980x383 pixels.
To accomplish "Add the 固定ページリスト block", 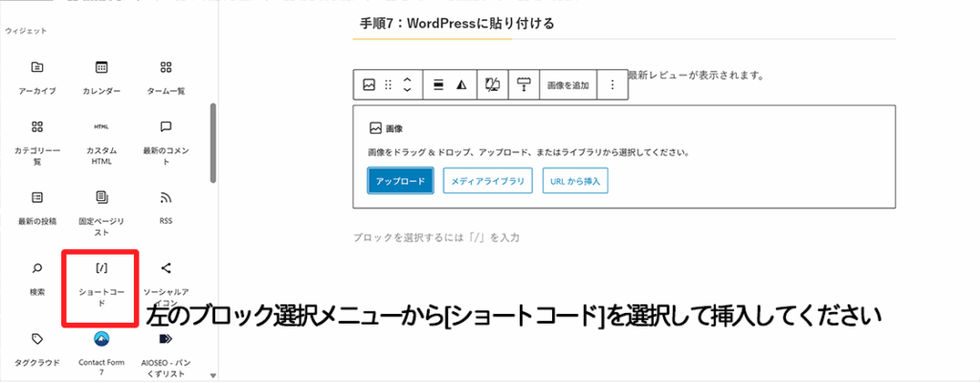I will coord(101,211).
